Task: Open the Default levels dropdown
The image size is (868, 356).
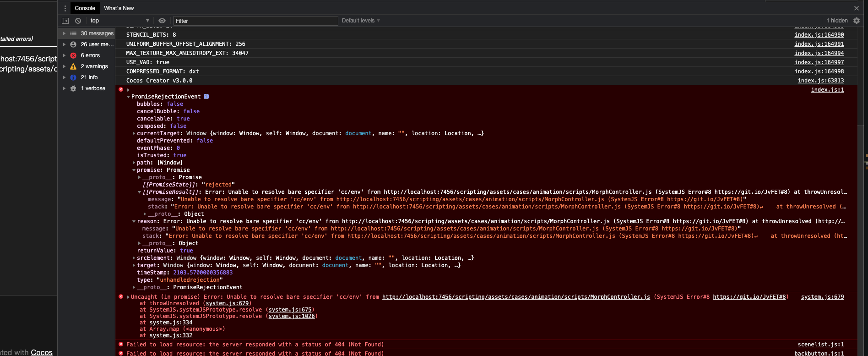Action: (361, 21)
